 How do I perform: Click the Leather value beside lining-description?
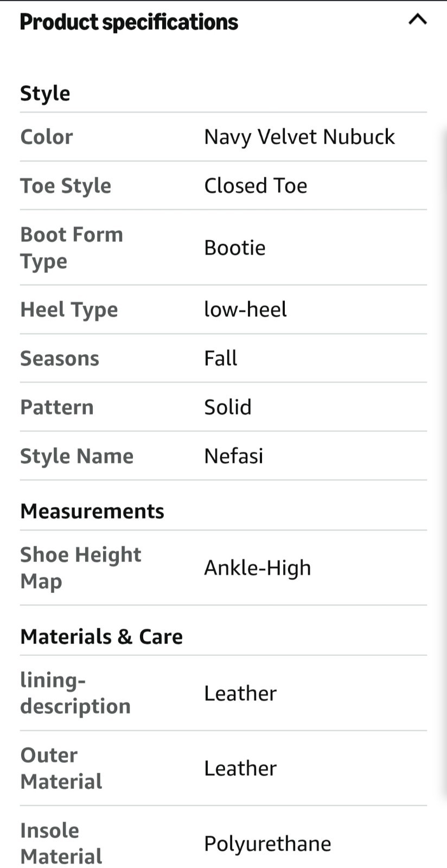(x=240, y=693)
